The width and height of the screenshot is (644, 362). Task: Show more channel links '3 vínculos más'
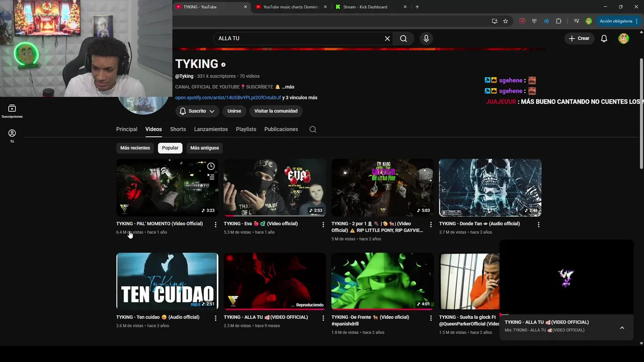300,98
